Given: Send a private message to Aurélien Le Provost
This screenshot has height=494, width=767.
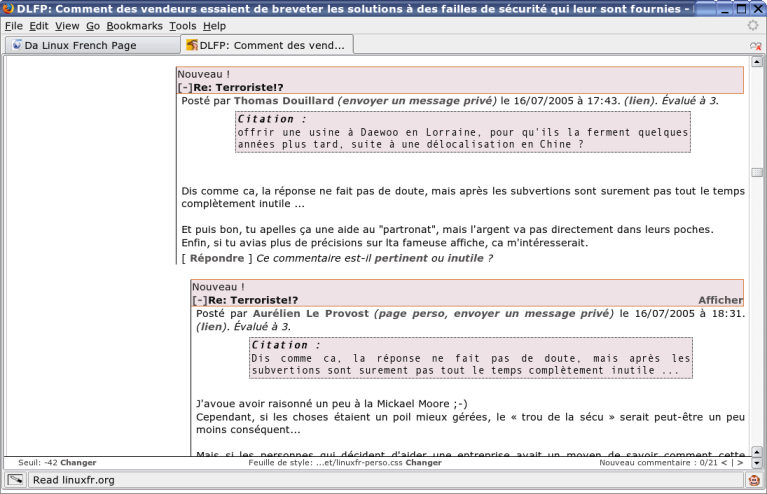Looking at the screenshot, I should point(531,314).
